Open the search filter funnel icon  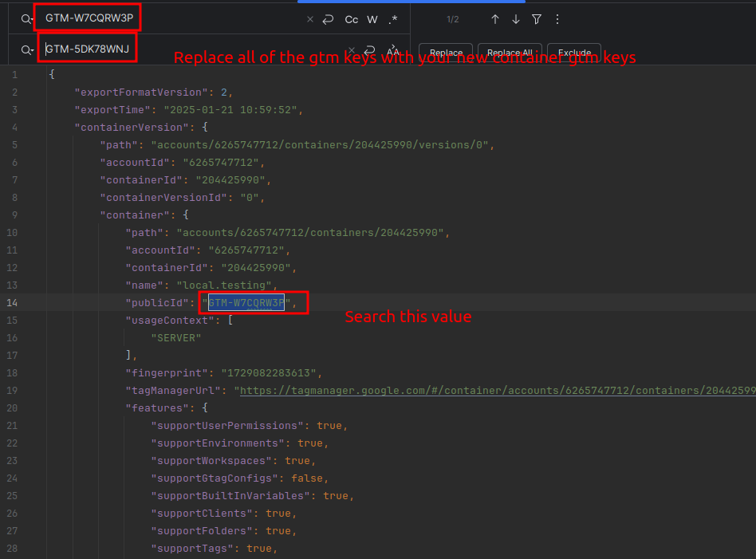[x=536, y=19]
